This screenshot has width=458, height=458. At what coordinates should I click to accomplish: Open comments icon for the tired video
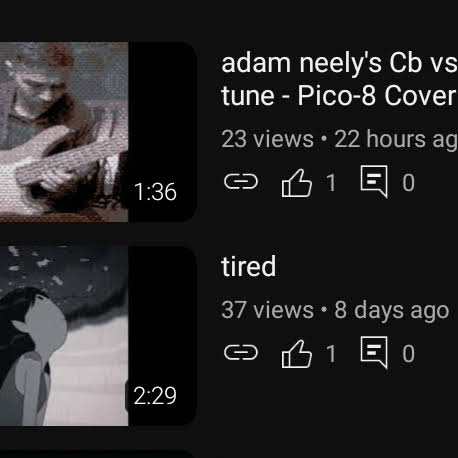374,352
